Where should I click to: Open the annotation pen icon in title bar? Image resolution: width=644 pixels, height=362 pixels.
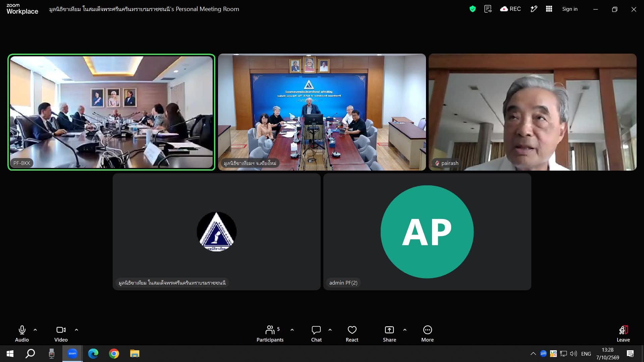click(x=534, y=9)
